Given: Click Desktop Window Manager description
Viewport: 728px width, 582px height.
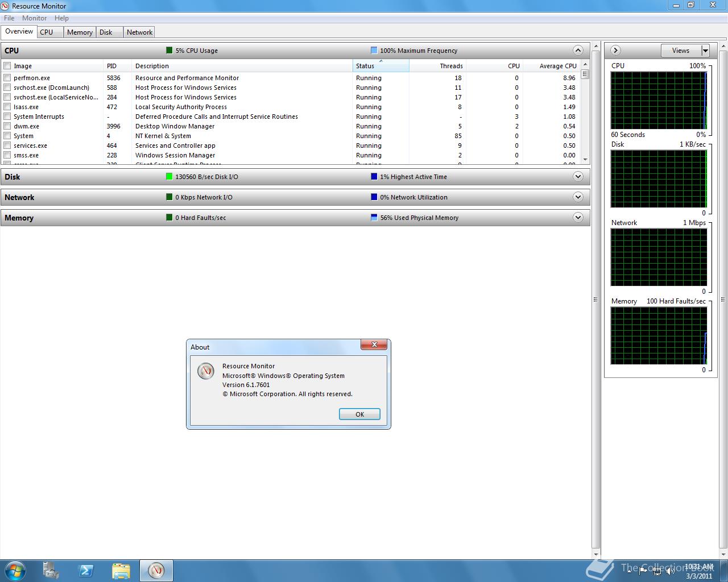Looking at the screenshot, I should pos(175,126).
